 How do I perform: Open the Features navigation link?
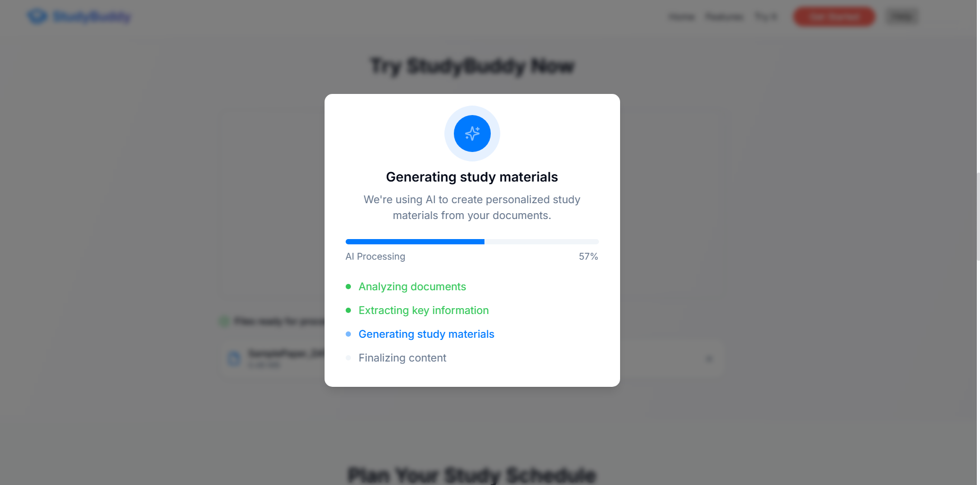tap(724, 17)
